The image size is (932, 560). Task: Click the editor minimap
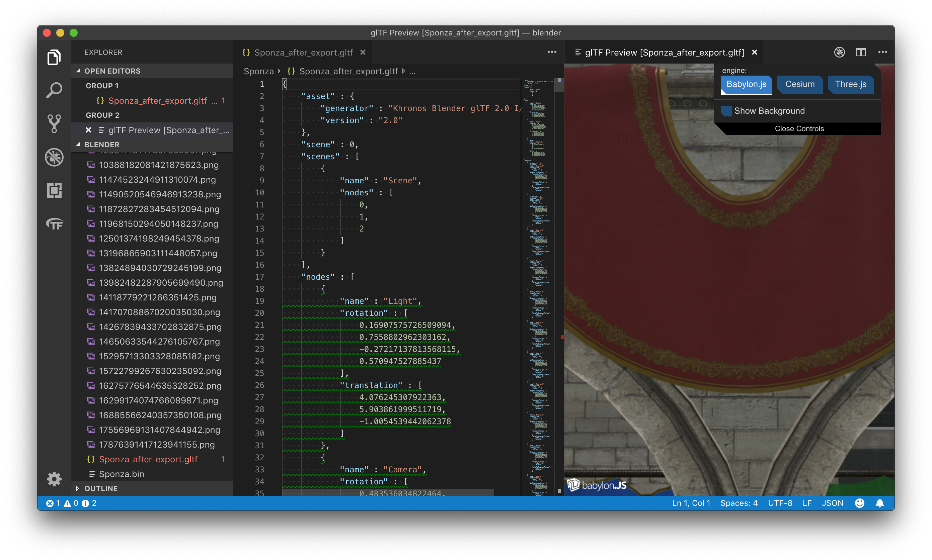point(538,287)
